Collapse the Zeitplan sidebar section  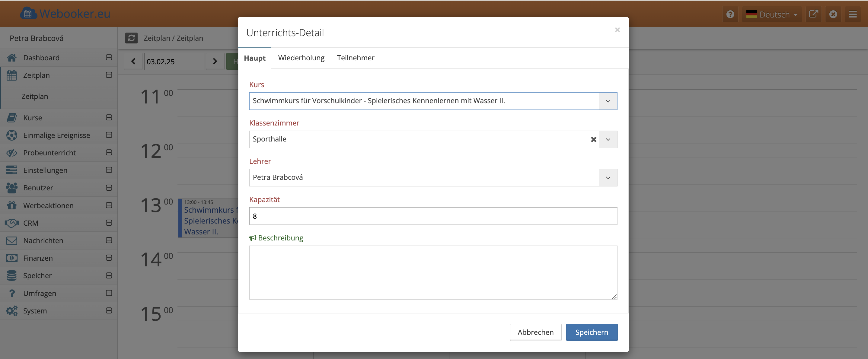[x=109, y=75]
